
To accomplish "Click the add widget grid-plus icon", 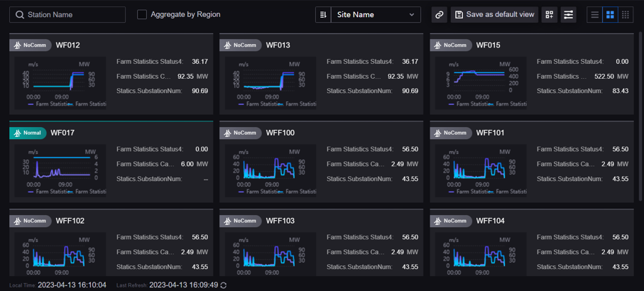I will (549, 14).
